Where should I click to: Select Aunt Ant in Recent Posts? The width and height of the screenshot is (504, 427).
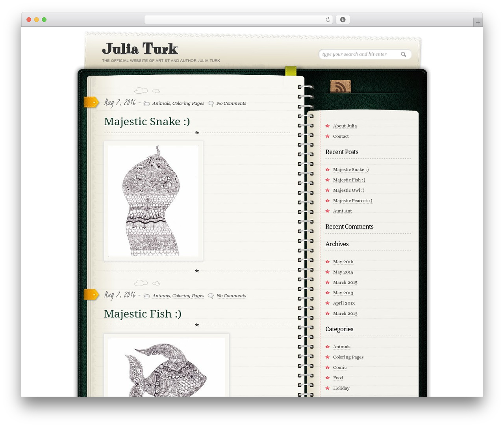tap(343, 211)
